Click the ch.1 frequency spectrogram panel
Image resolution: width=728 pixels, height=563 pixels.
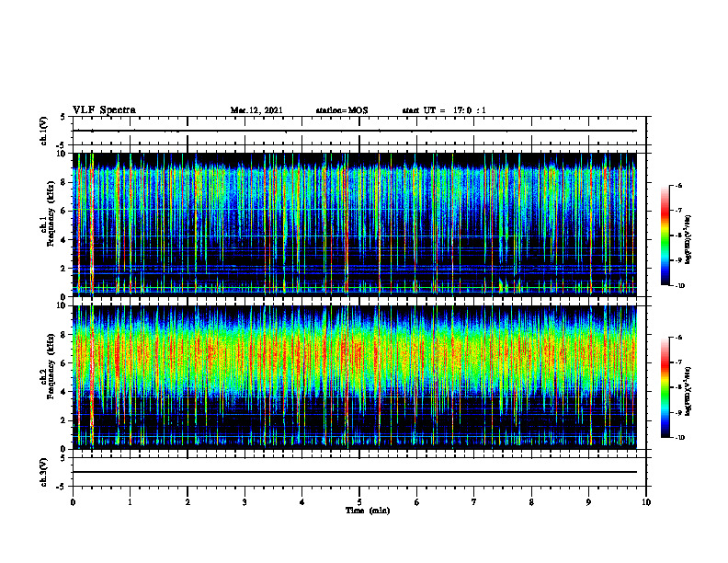click(x=359, y=224)
